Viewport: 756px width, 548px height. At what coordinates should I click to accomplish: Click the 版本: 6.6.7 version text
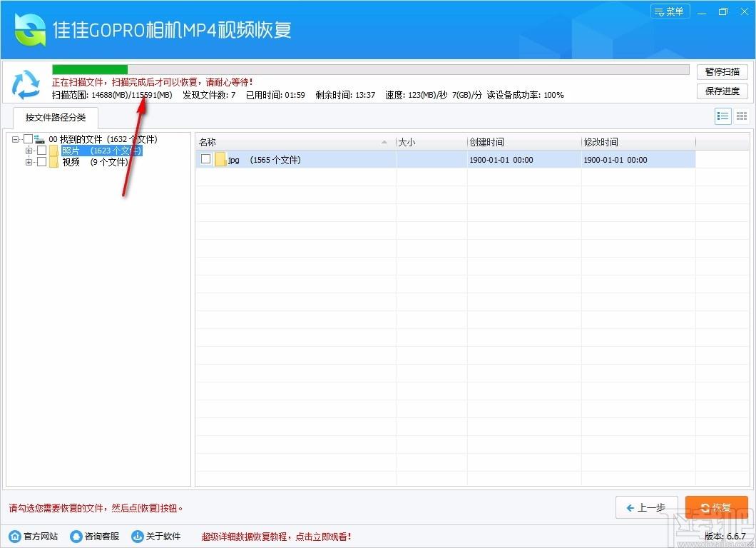(x=725, y=537)
